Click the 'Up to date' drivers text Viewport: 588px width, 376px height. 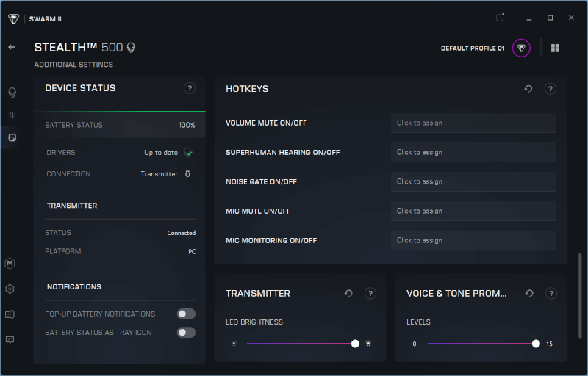click(x=161, y=153)
